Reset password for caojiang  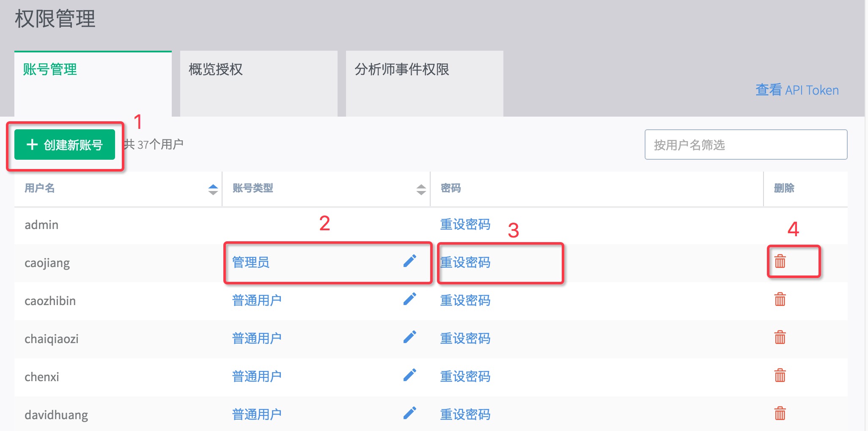[465, 262]
